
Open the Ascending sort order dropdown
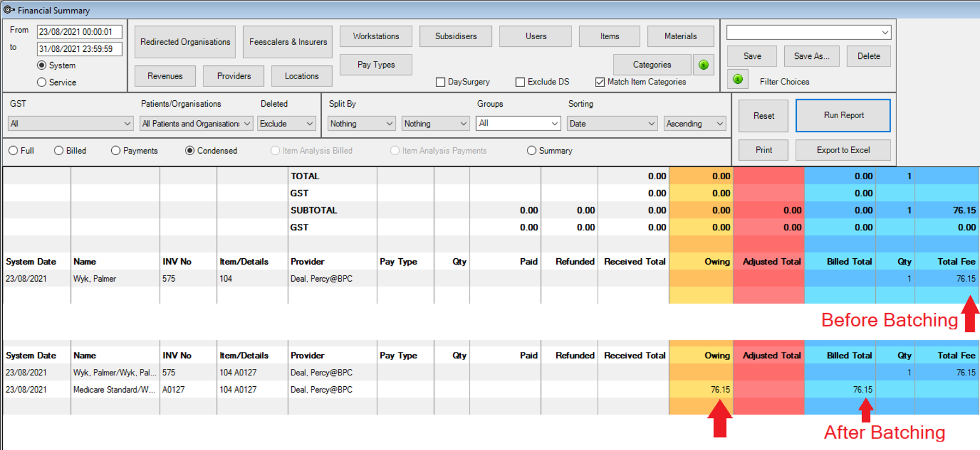tap(695, 124)
